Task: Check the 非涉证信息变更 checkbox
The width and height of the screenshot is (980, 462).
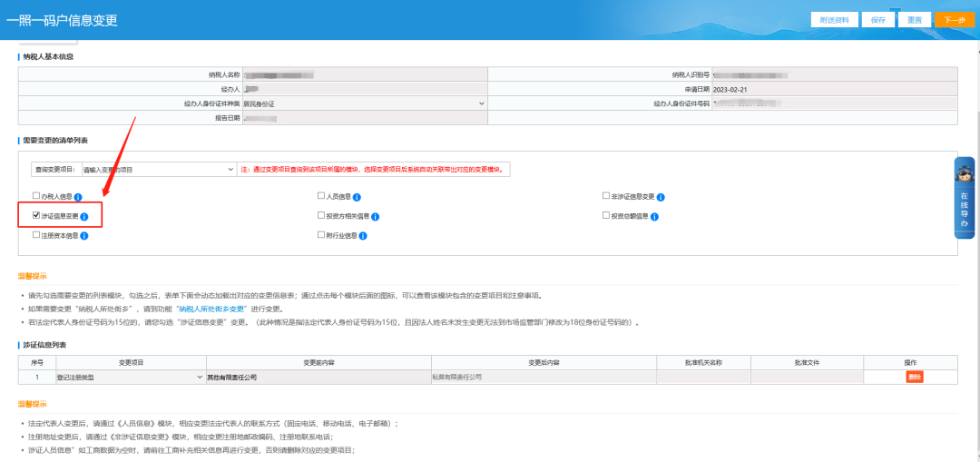Action: pos(605,196)
